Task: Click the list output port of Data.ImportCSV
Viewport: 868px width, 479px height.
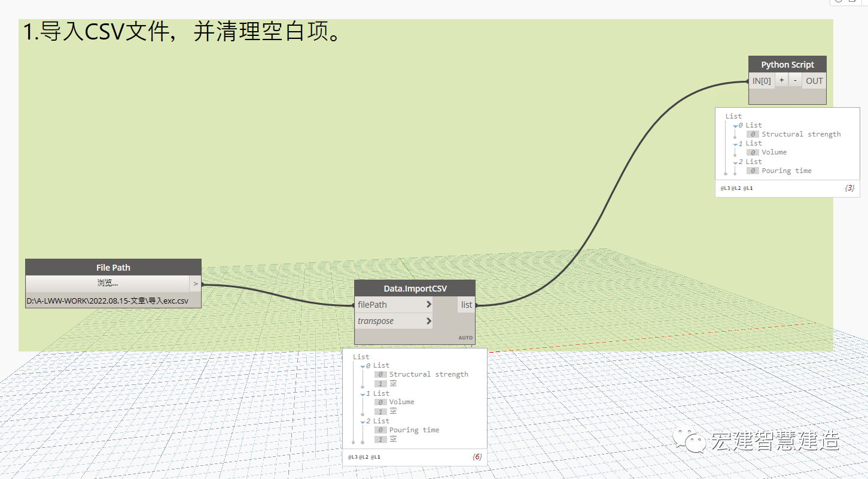Action: point(467,305)
